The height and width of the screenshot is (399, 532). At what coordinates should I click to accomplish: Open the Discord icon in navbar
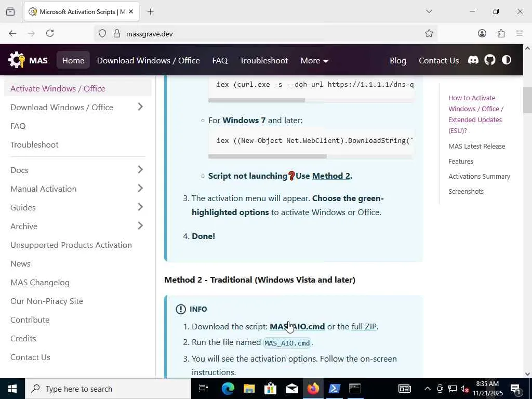tap(473, 60)
